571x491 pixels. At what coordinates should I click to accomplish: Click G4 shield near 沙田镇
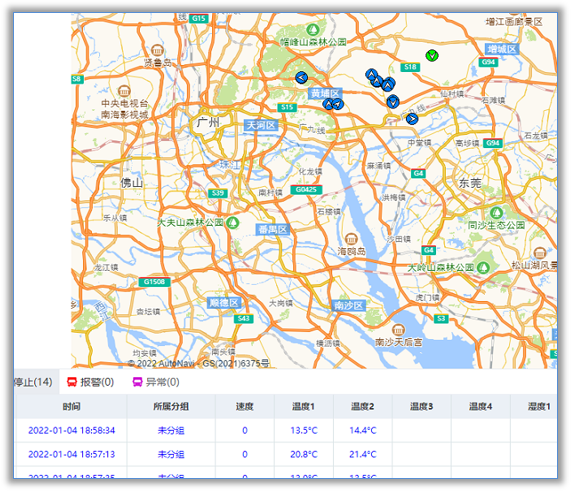[429, 250]
